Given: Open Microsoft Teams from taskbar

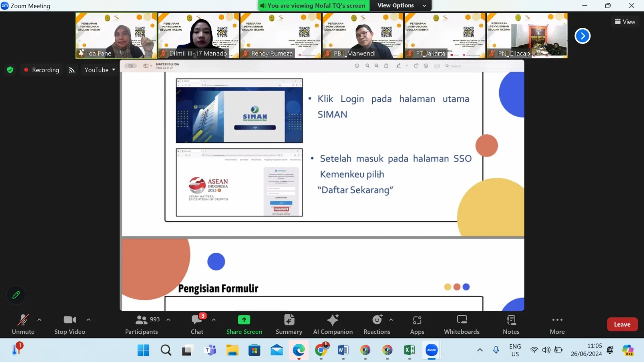Looking at the screenshot, I should click(x=210, y=350).
